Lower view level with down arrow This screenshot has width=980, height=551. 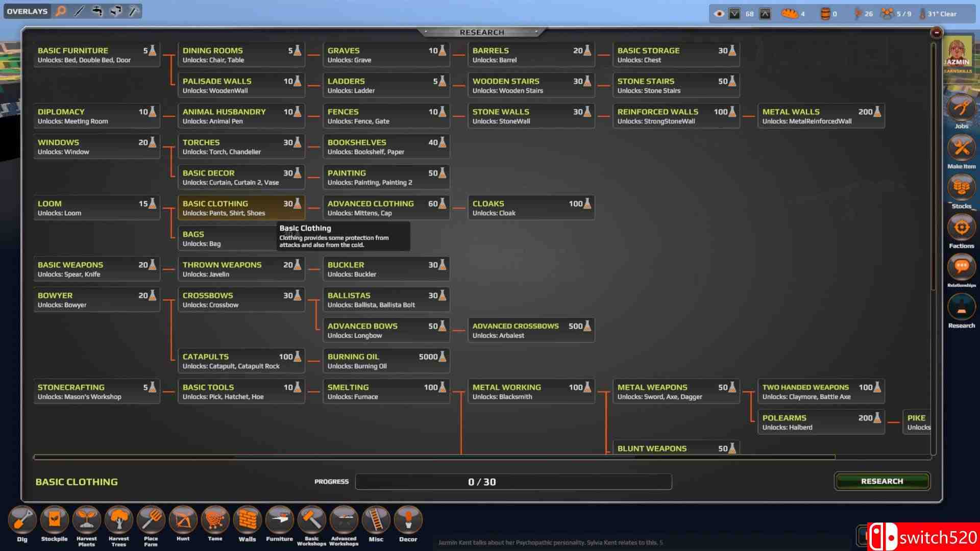pyautogui.click(x=734, y=14)
